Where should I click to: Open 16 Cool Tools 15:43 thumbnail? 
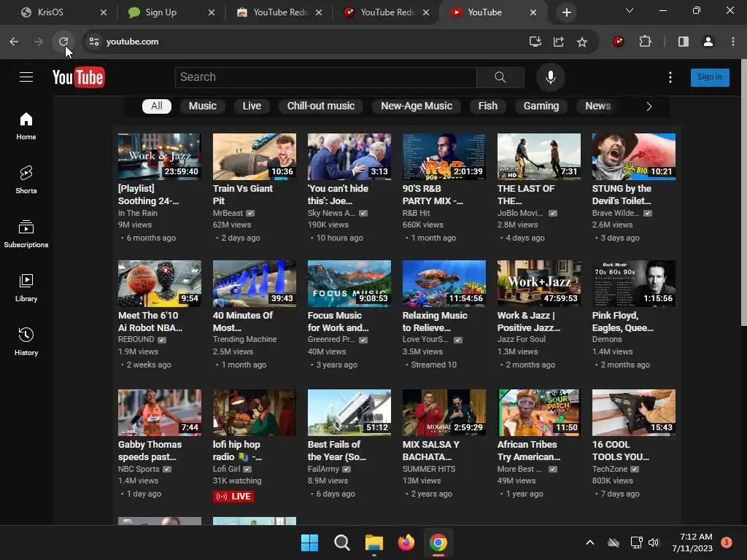634,413
